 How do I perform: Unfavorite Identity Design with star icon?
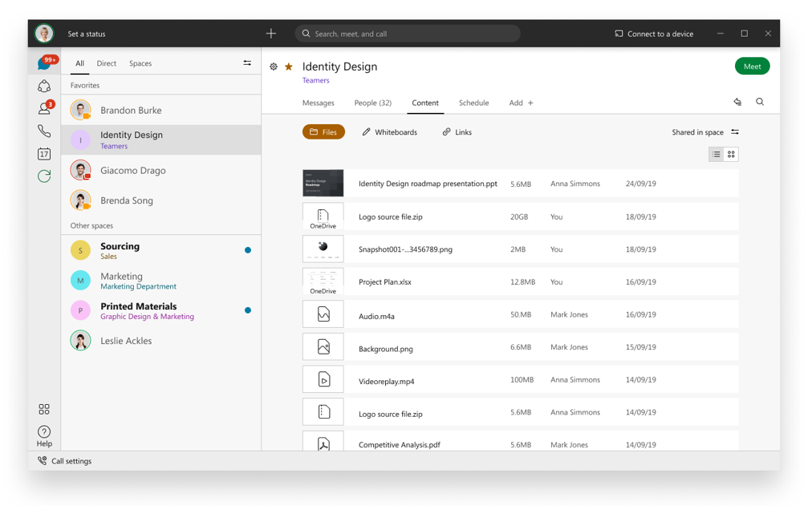[289, 67]
